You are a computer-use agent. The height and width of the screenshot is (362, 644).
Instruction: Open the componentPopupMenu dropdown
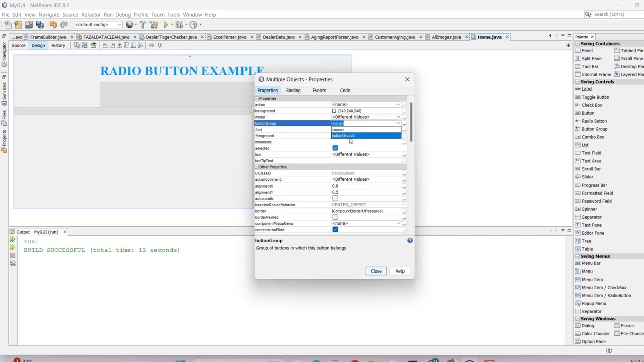coord(398,223)
